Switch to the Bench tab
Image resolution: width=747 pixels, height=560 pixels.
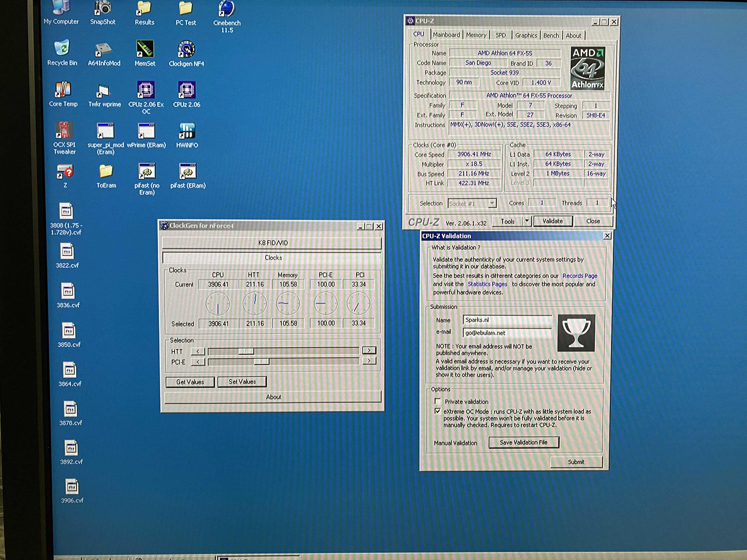(551, 35)
